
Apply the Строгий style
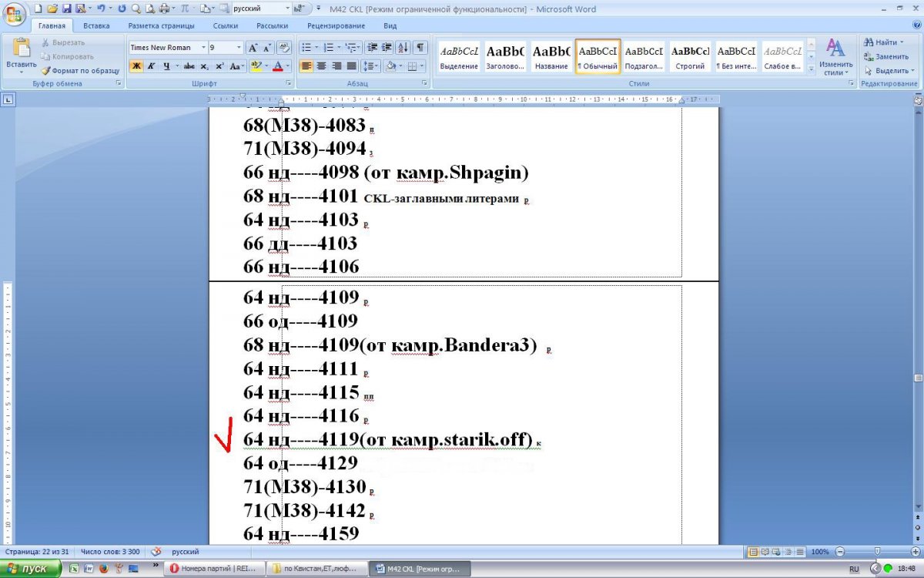click(690, 57)
